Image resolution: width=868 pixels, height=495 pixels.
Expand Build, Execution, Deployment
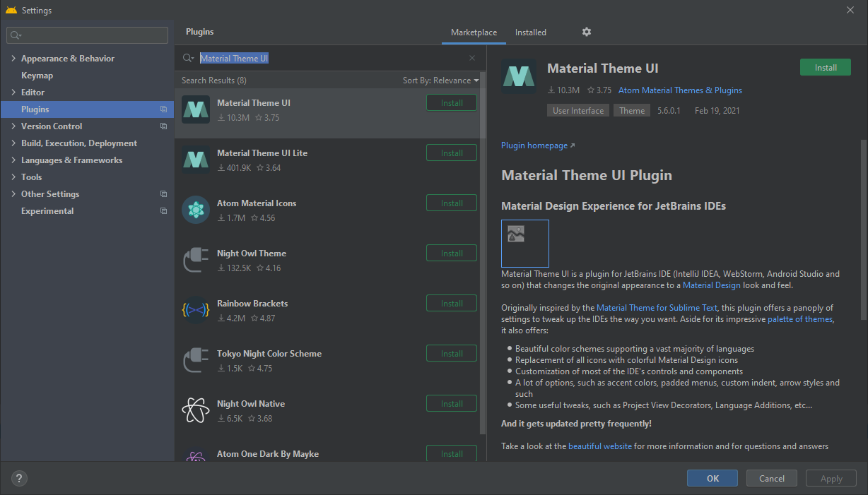(13, 143)
